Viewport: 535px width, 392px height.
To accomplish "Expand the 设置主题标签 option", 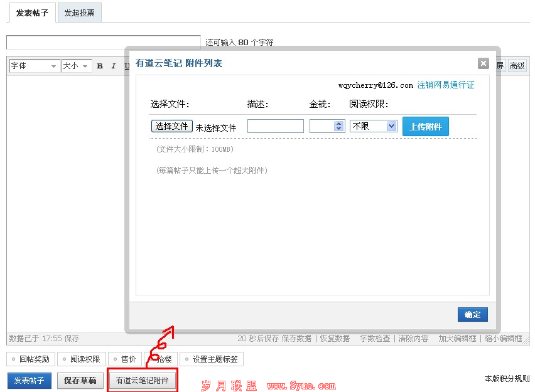I will click(212, 359).
